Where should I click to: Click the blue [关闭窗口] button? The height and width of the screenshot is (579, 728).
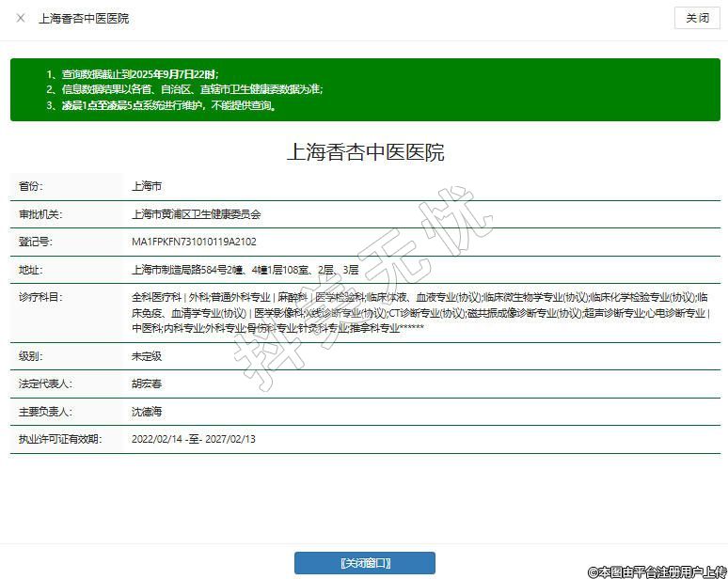point(364,563)
